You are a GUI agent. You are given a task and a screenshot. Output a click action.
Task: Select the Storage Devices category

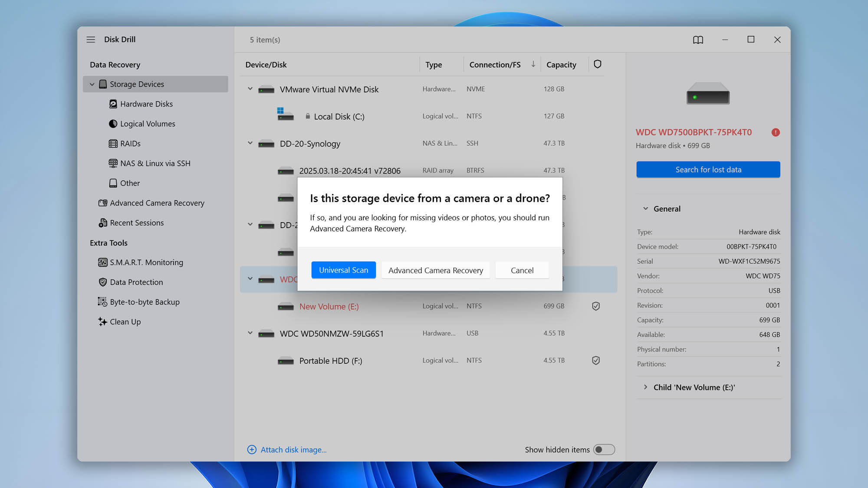tap(137, 84)
